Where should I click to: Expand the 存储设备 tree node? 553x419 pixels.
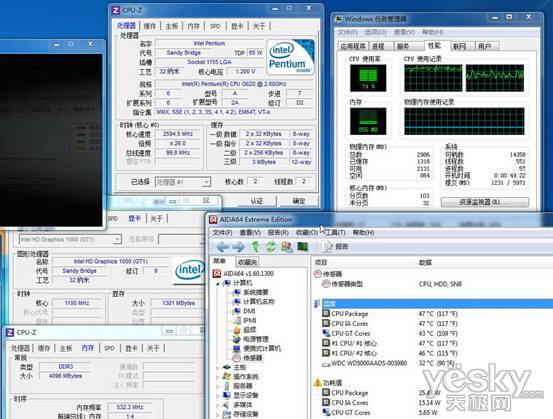pos(218,414)
